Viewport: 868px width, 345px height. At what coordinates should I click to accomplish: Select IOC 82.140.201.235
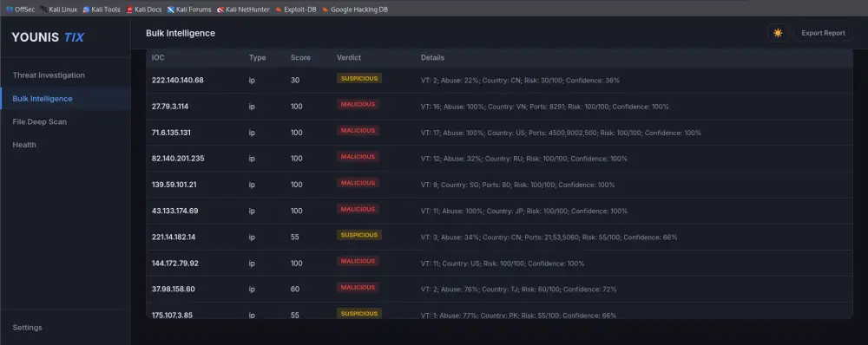click(178, 158)
